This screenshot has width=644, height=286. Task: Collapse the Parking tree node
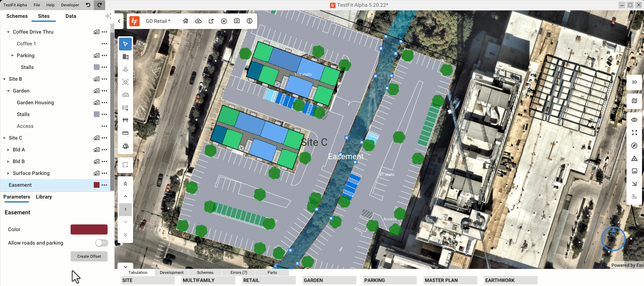tap(12, 56)
